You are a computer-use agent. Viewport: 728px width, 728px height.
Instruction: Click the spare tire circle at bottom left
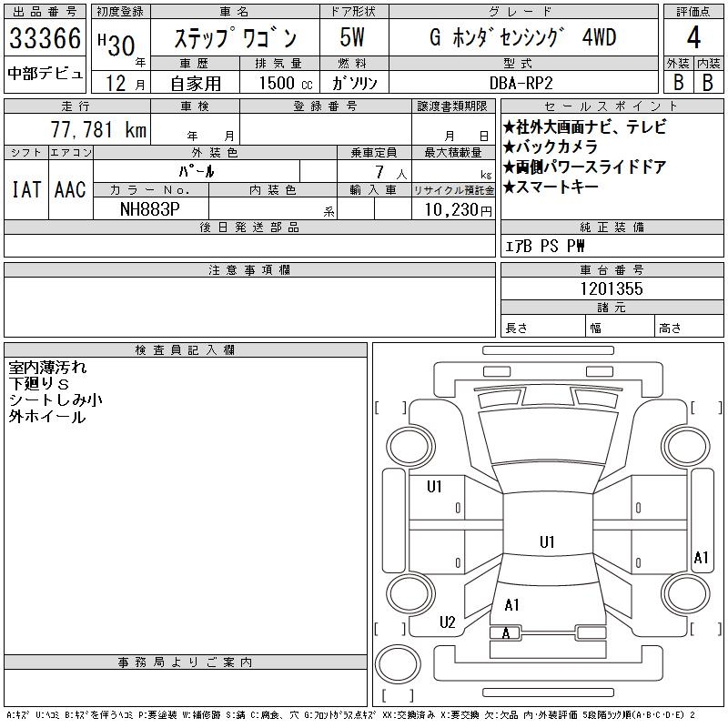[398, 664]
